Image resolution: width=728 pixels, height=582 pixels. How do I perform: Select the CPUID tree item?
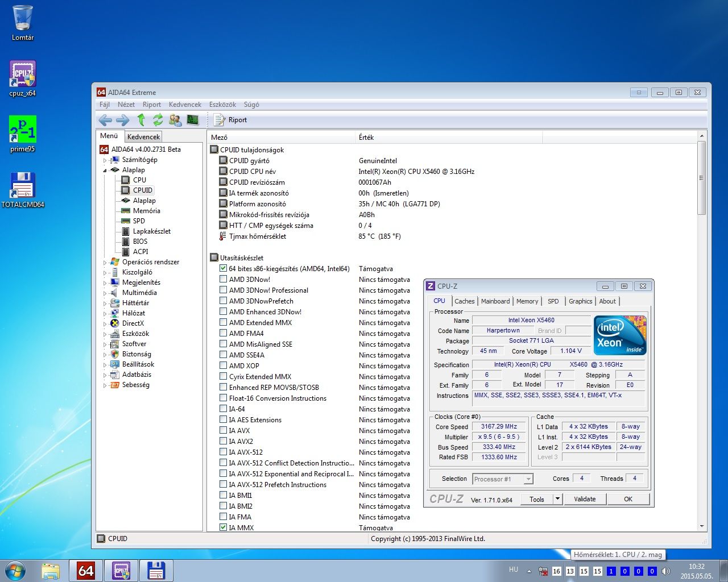click(143, 190)
